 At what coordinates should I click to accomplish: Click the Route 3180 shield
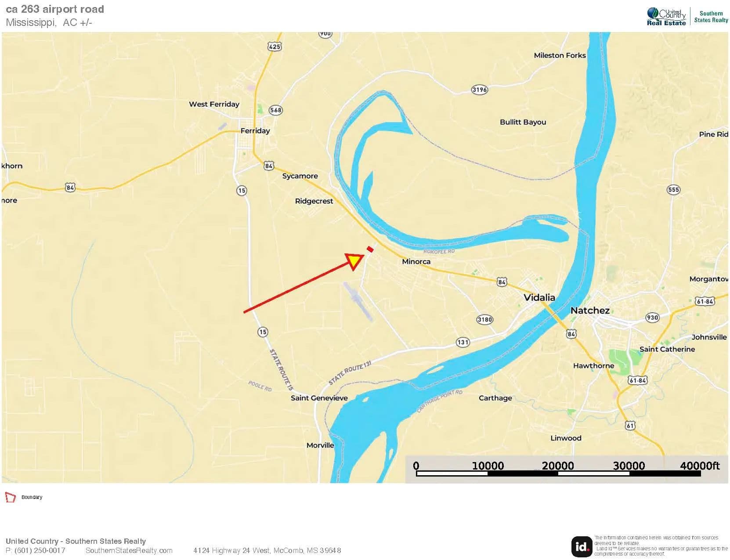click(484, 319)
